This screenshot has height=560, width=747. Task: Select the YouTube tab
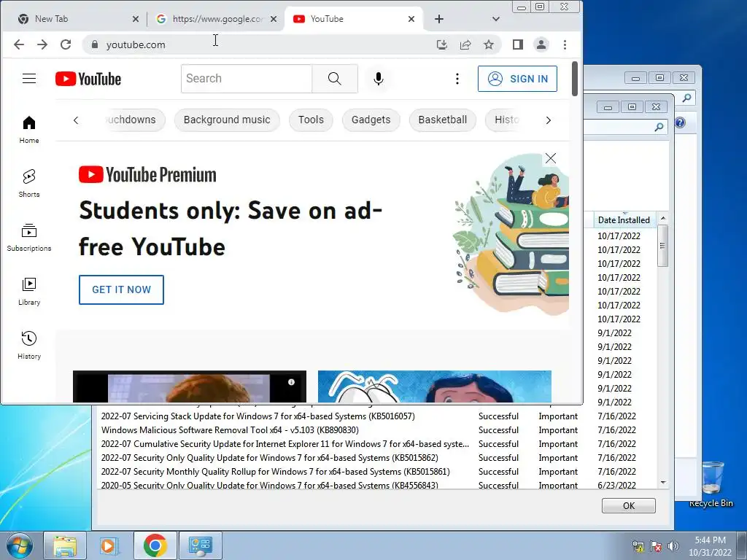(352, 19)
